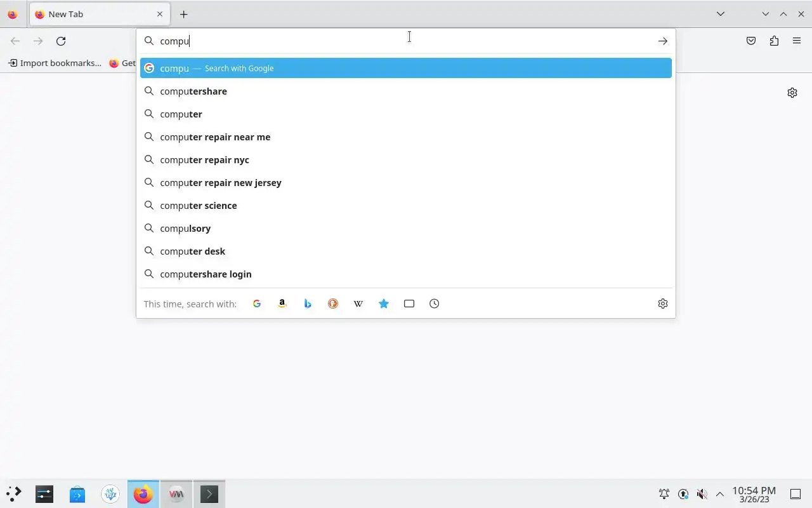Open System Settings from taskbar
812x508 pixels.
click(44, 494)
